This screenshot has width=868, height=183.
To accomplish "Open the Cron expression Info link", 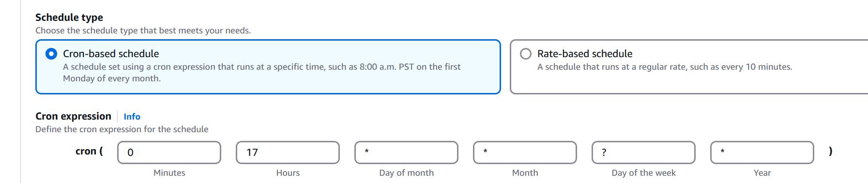I will click(x=132, y=117).
